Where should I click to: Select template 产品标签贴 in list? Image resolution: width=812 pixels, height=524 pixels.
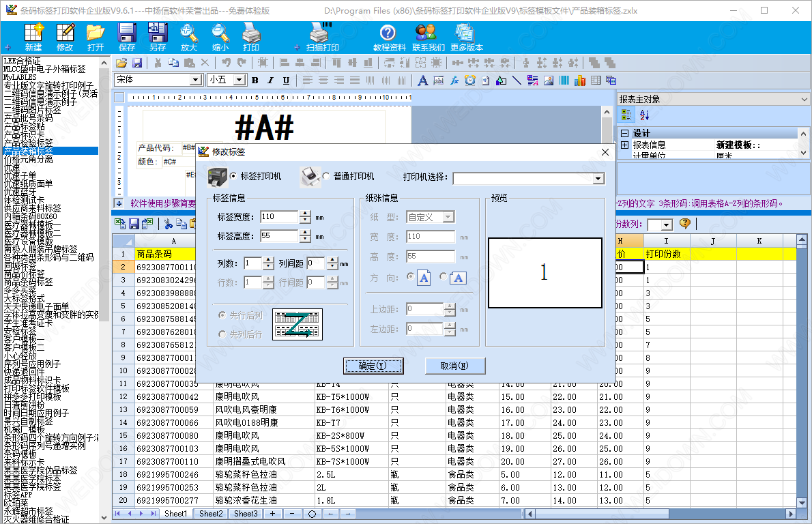25,127
